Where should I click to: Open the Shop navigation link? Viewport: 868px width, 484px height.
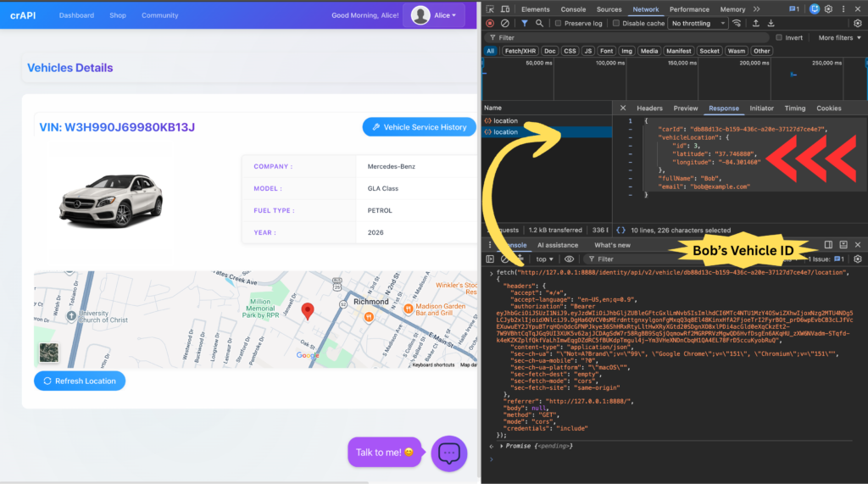[x=117, y=15]
